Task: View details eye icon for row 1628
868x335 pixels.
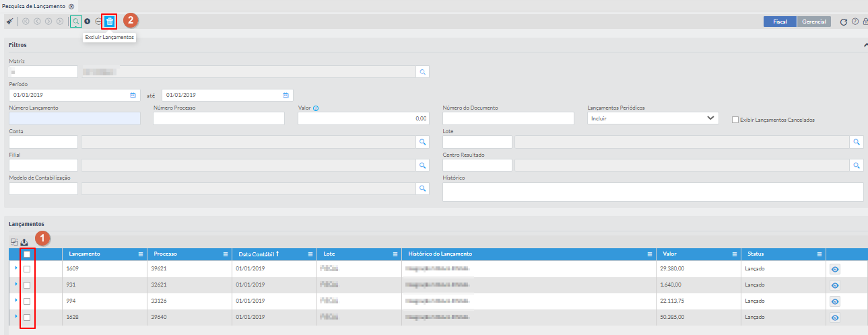Action: click(x=835, y=318)
